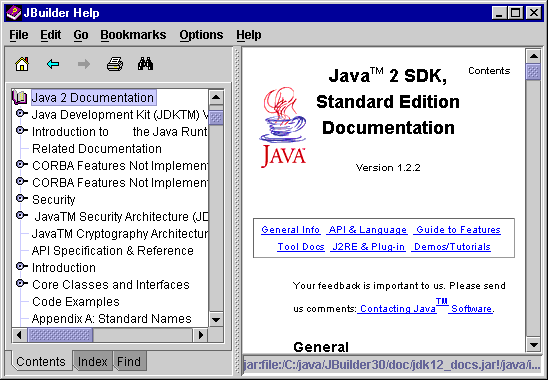The width and height of the screenshot is (548, 380).
Task: Expand the JavaTM Security Architecture node
Action: (21, 215)
